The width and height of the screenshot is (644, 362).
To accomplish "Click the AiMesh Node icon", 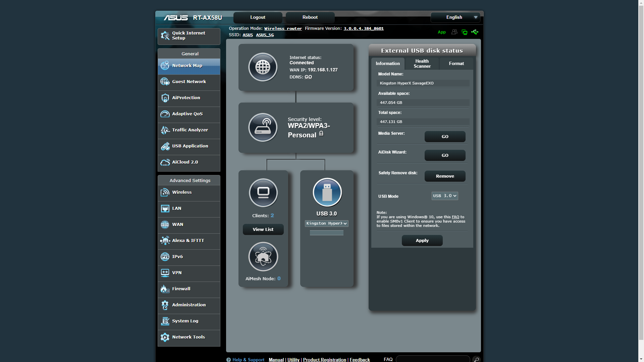I will pos(263,257).
